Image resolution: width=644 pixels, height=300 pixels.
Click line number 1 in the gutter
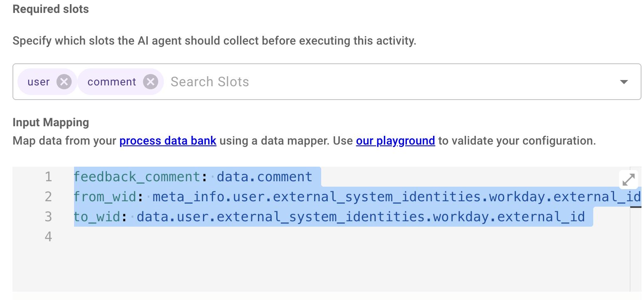[x=48, y=177]
